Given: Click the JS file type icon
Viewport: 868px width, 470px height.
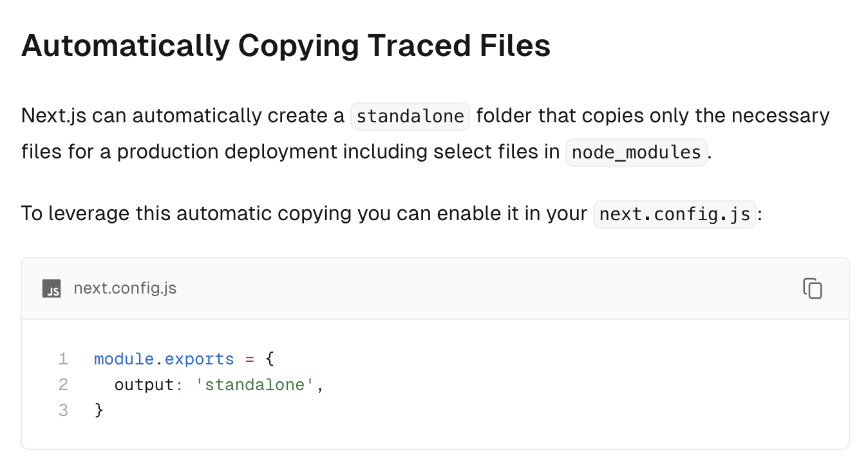Looking at the screenshot, I should 52,288.
